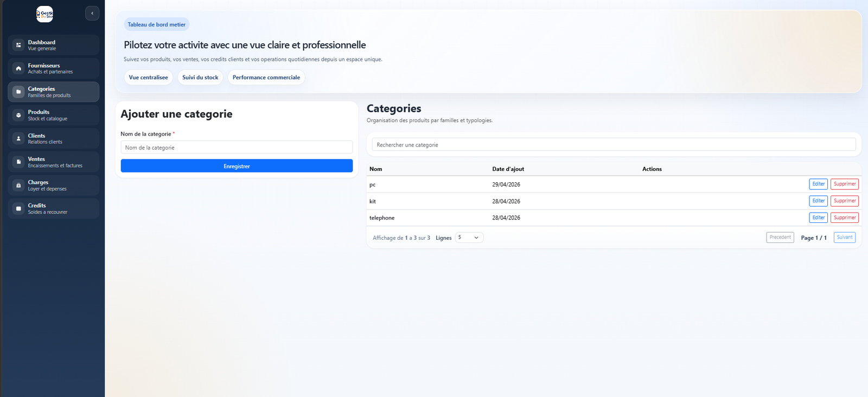The image size is (868, 397).
Task: Click the Page 1 / 1 indicator
Action: click(814, 238)
